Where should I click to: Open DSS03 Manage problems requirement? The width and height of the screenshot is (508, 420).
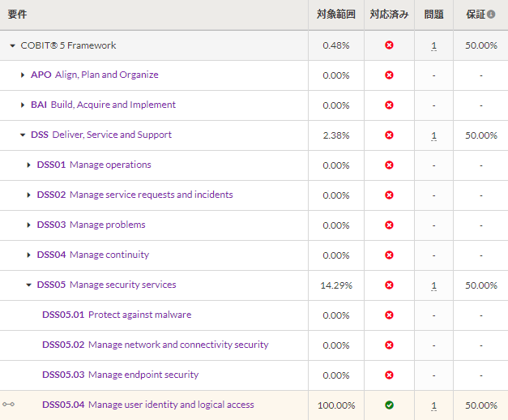[91, 225]
